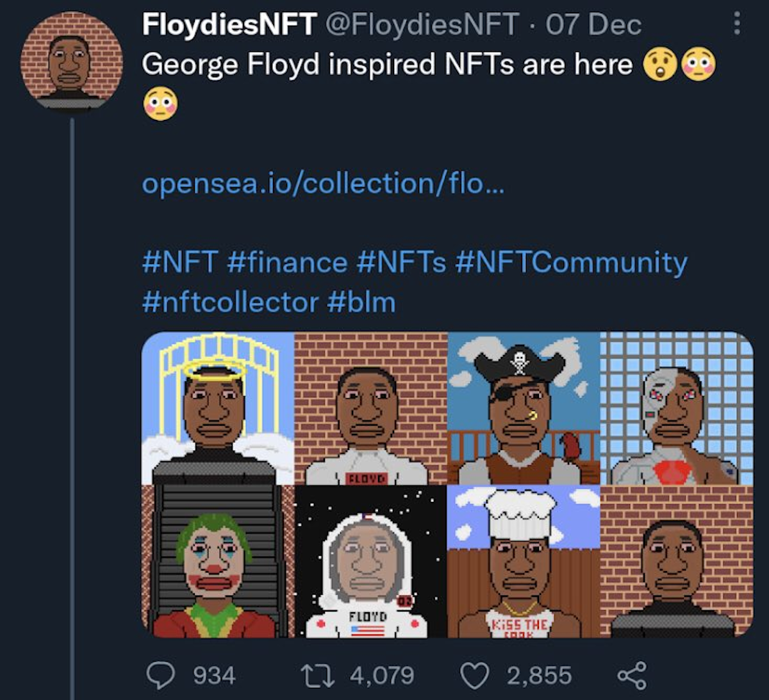Open the #finance hashtag
Screen dimensions: 769x700
tap(287, 263)
